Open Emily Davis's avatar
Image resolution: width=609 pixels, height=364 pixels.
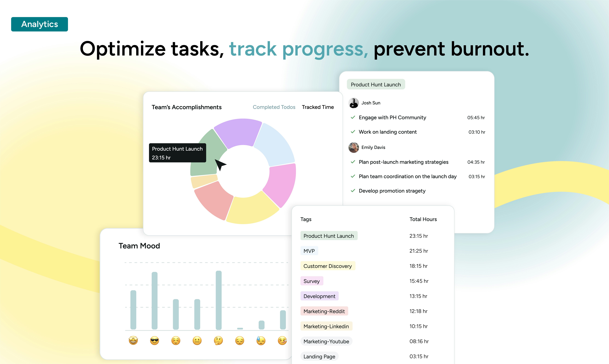tap(354, 147)
